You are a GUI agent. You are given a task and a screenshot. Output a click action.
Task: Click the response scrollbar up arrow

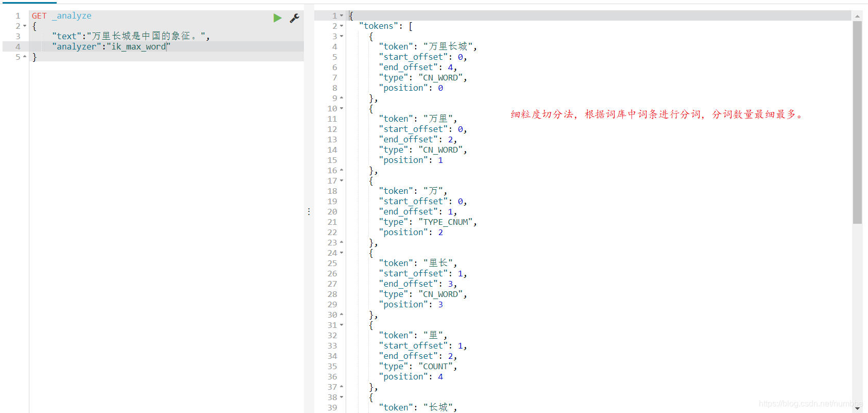click(857, 16)
